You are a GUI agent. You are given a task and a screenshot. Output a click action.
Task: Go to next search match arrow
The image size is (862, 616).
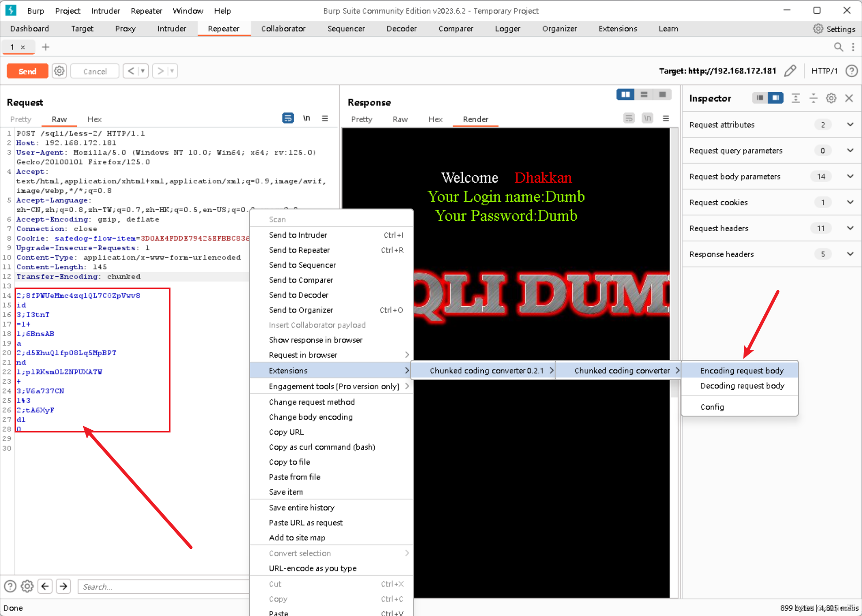tap(64, 586)
